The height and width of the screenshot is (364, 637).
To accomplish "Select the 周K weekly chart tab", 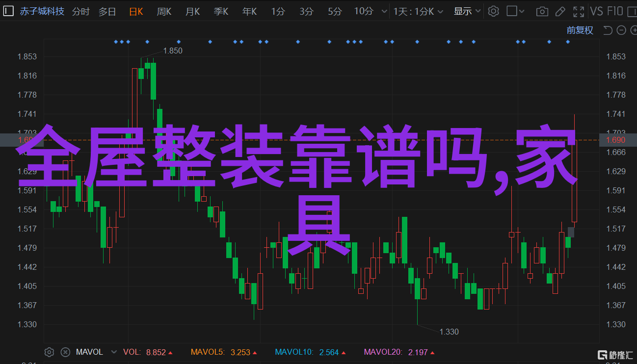I will coord(164,11).
